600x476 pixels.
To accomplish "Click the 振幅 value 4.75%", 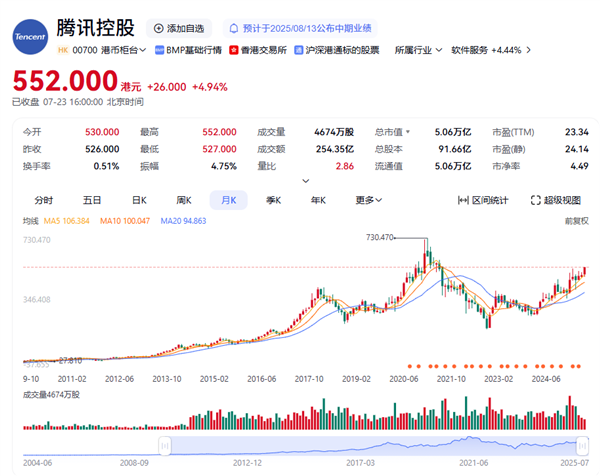I will (224, 166).
